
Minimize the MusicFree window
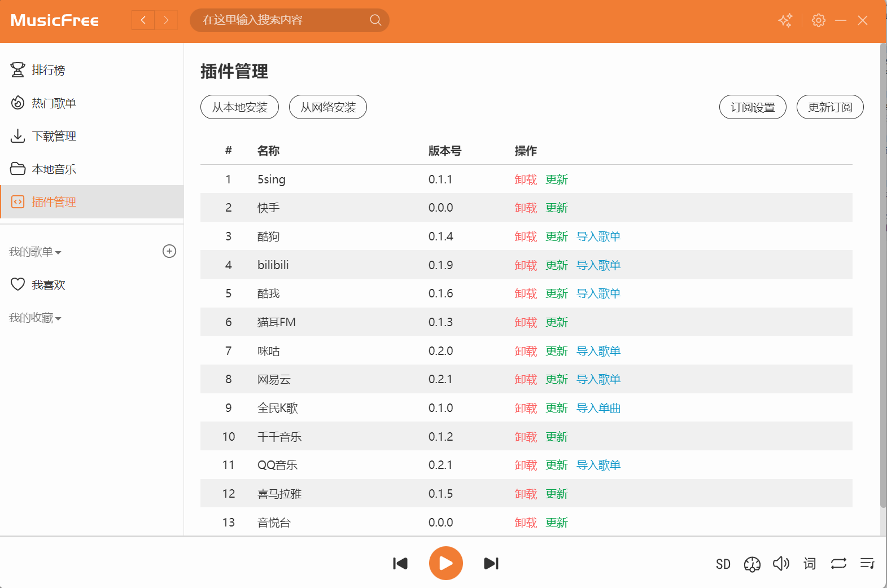pyautogui.click(x=841, y=20)
